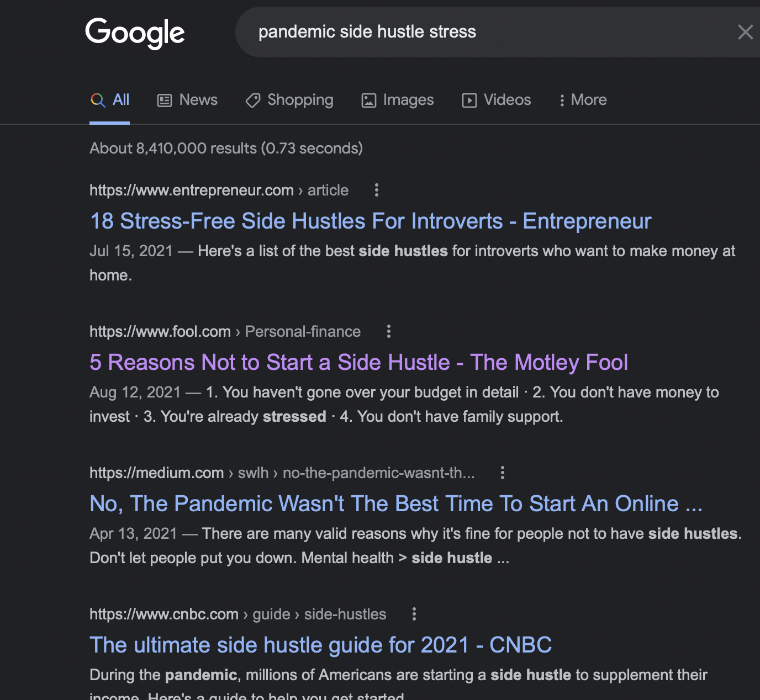This screenshot has height=700, width=760.
Task: Expand the More options menu
Action: (583, 100)
